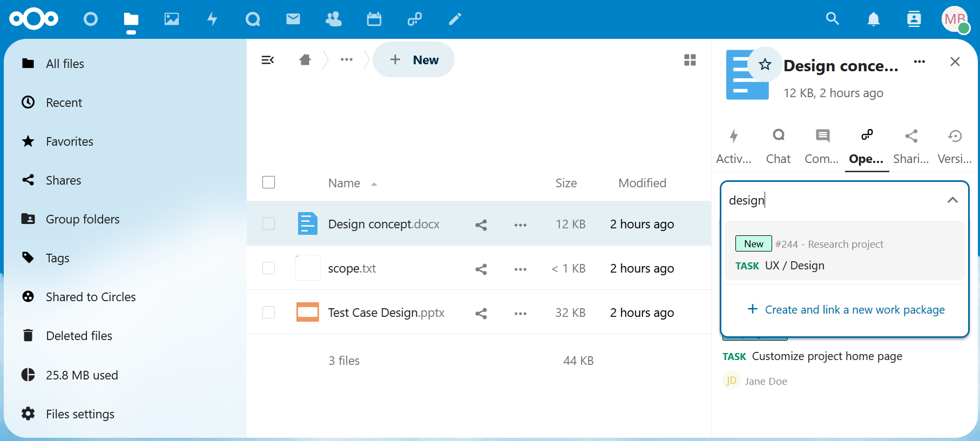Star the Design concept file as favorite
This screenshot has width=980, height=441.
pos(765,65)
